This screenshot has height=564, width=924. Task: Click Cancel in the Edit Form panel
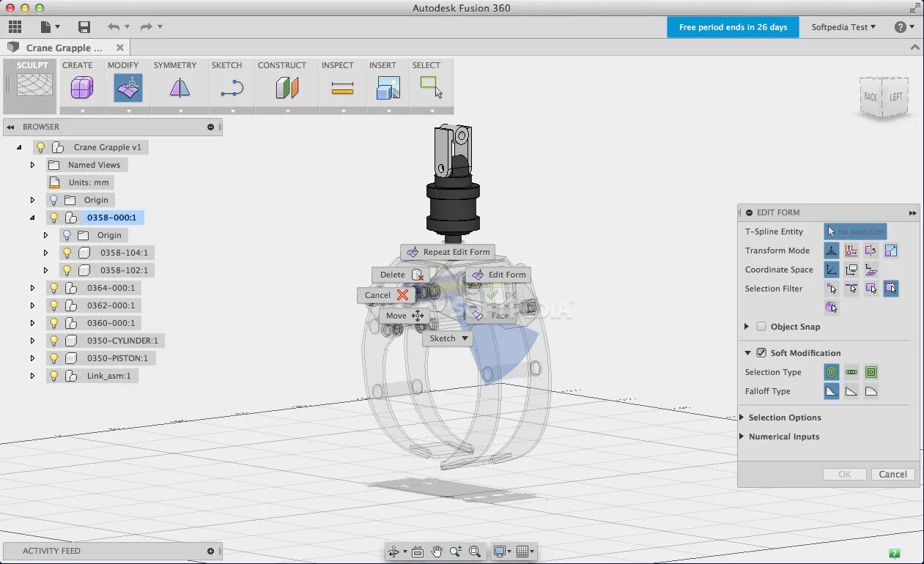[892, 475]
